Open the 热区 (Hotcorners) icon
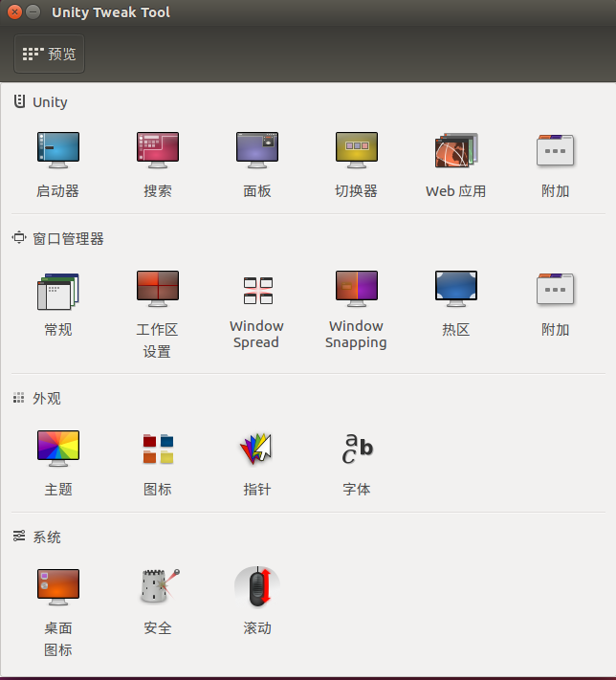This screenshot has width=616, height=680. tap(456, 290)
